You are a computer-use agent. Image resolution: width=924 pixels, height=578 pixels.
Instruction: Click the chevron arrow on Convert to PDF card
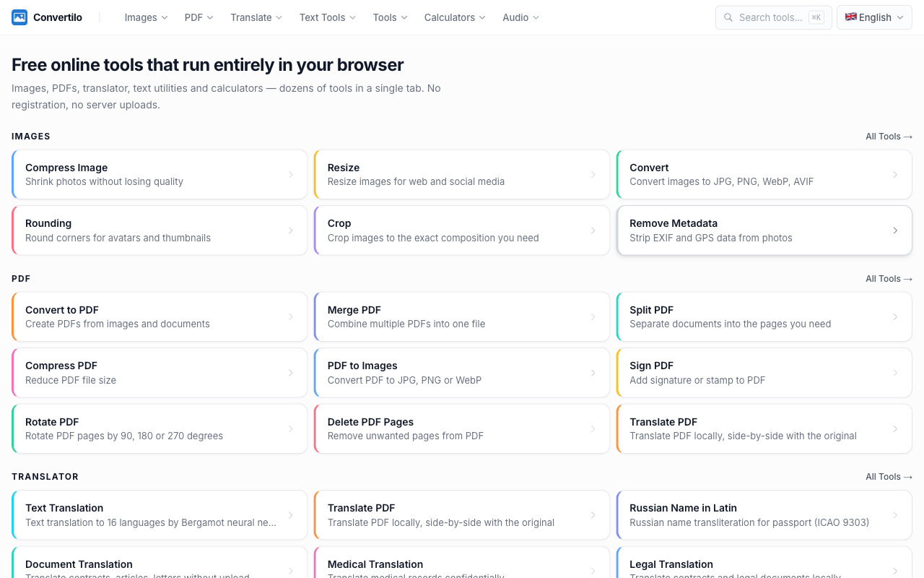tap(291, 316)
